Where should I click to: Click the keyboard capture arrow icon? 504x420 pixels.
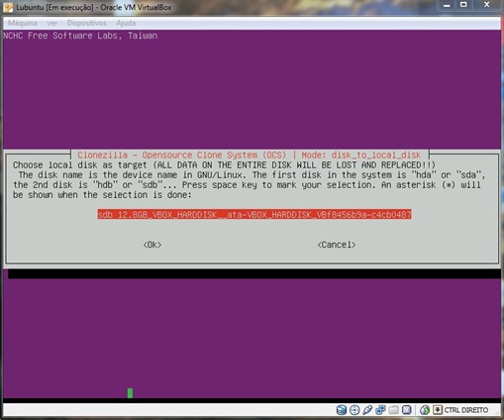click(x=438, y=410)
